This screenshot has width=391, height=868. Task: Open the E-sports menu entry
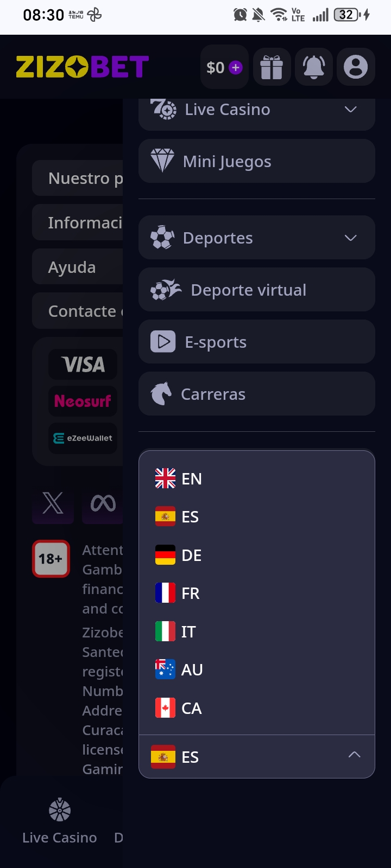(x=257, y=342)
